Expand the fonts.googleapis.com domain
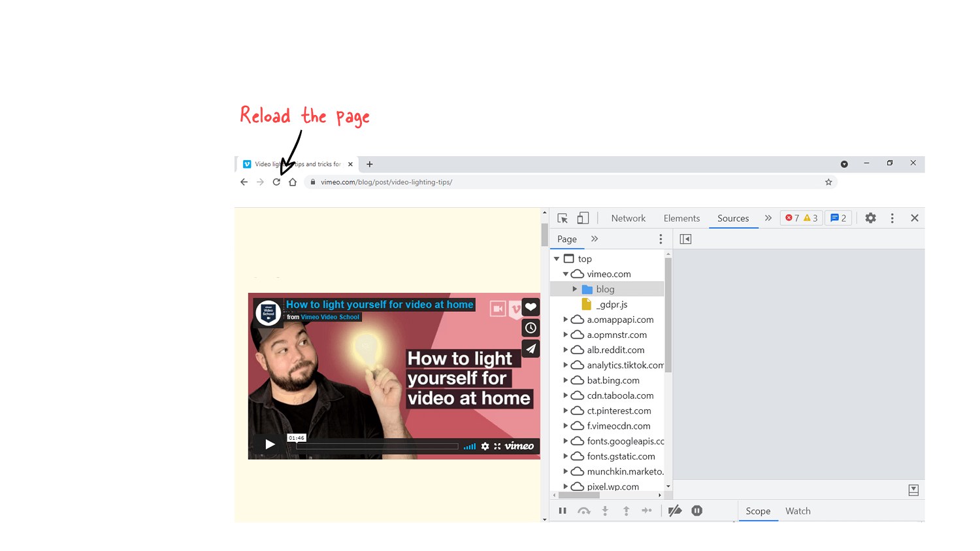Image resolution: width=980 pixels, height=551 pixels. coord(566,441)
